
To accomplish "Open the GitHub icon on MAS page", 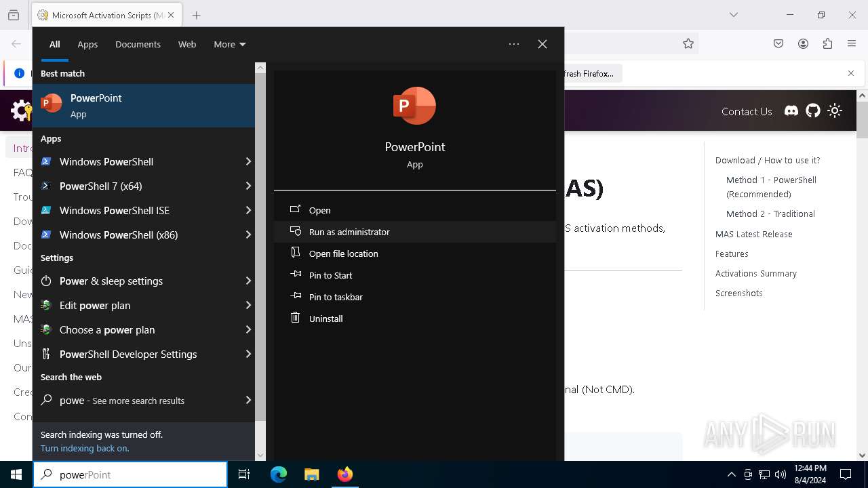I will (813, 110).
